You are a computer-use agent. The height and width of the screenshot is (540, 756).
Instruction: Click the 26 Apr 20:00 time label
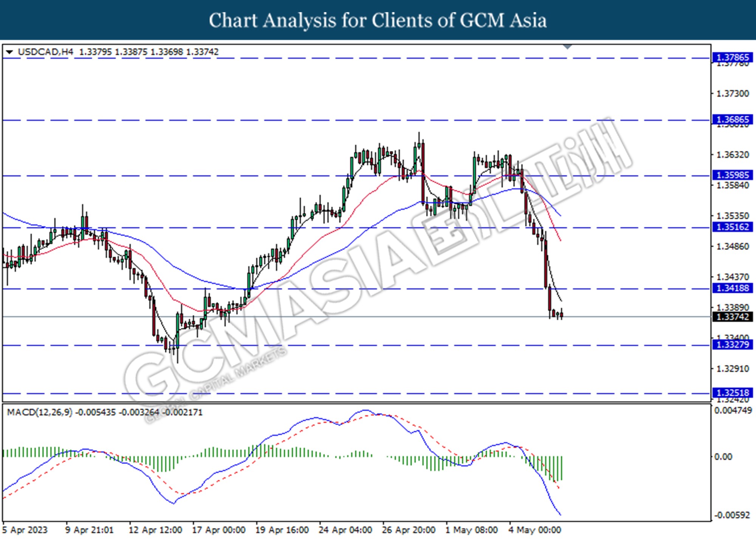[x=409, y=530]
